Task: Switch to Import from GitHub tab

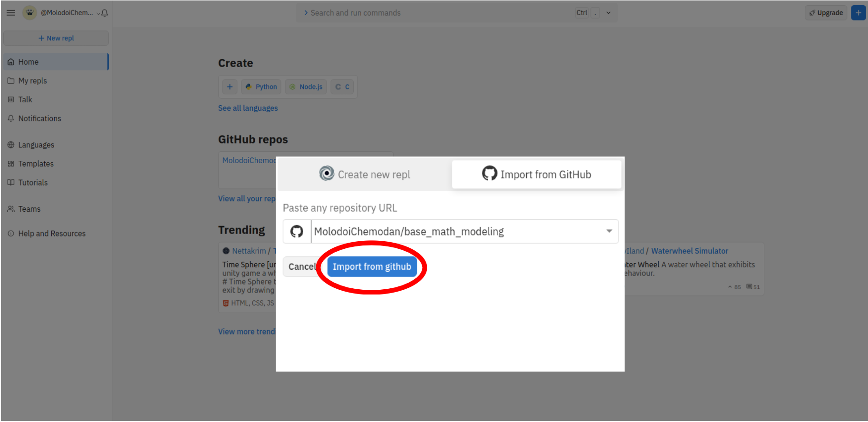Action: coord(537,174)
